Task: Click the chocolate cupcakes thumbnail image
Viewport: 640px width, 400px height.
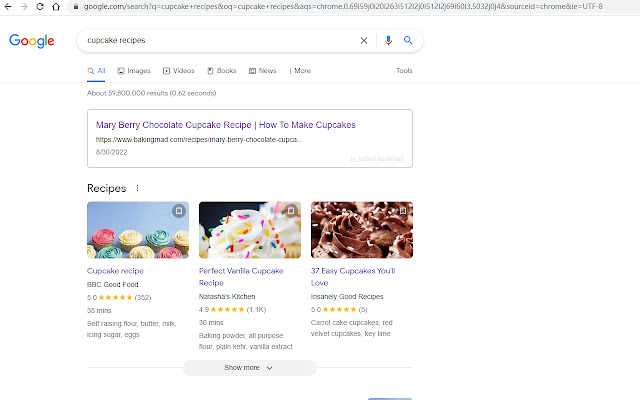Action: 361,230
